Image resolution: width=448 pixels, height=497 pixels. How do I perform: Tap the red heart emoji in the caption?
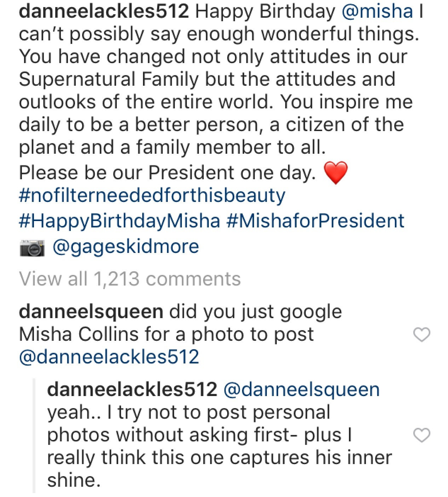tap(336, 173)
